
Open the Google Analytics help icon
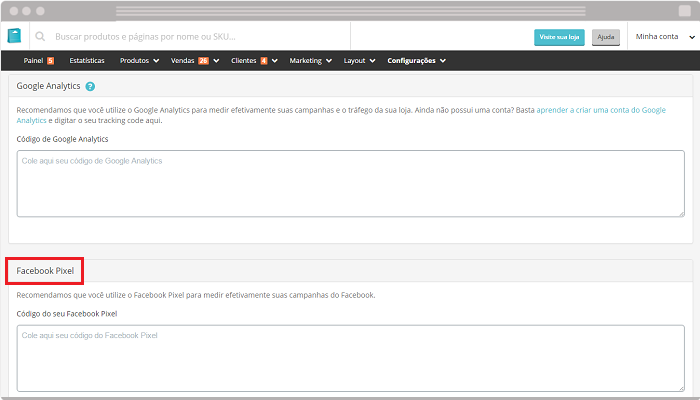pyautogui.click(x=90, y=86)
